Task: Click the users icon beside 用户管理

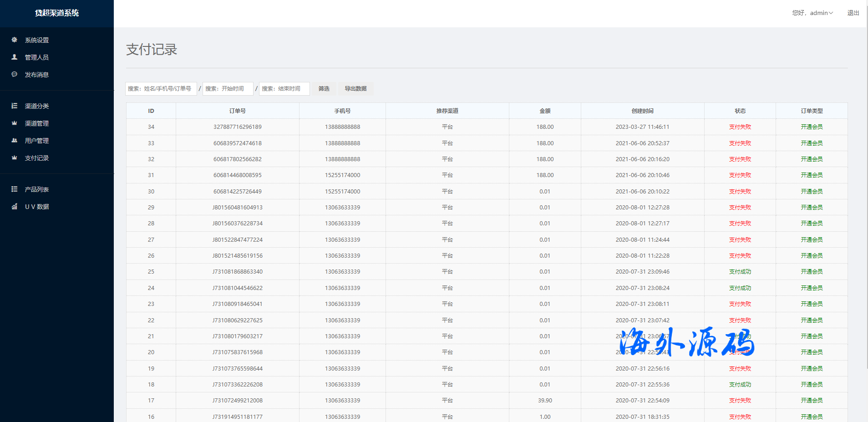Action: pyautogui.click(x=14, y=141)
